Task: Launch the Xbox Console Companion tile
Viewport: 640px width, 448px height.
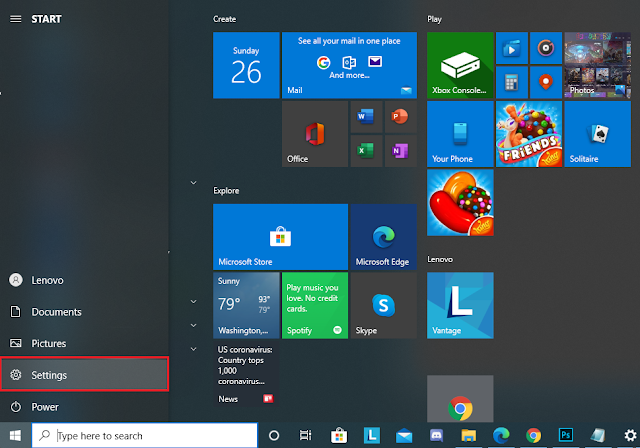Action: point(460,65)
